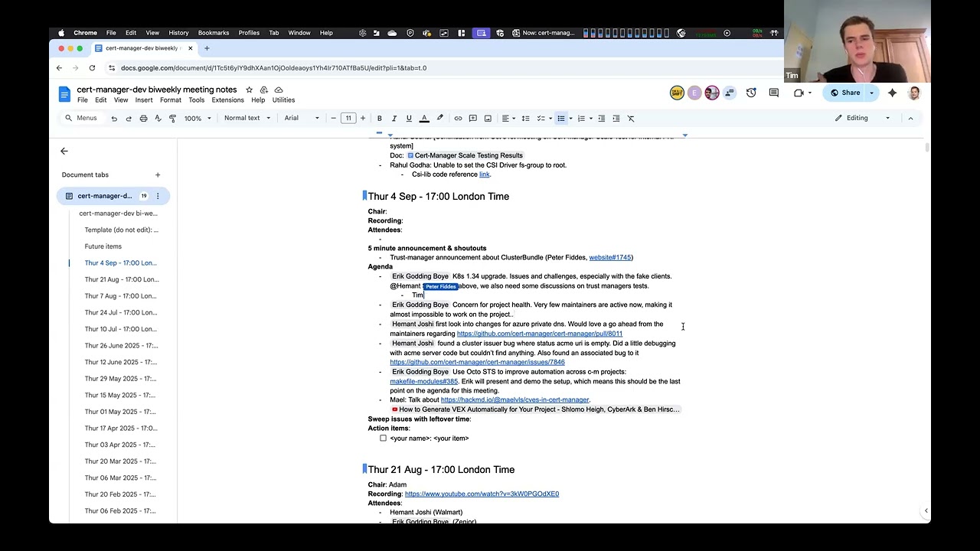
Task: Open the cert-manager issues/7846 link
Action: (477, 362)
